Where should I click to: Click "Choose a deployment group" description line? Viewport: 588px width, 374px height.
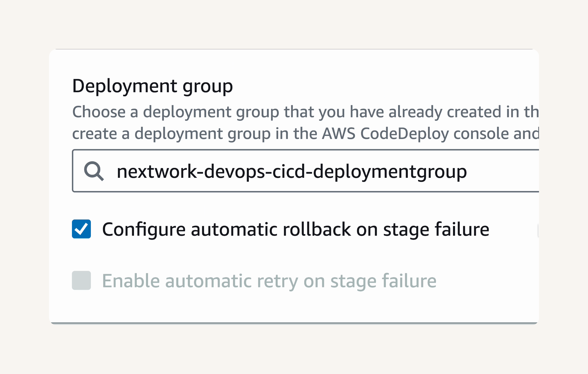point(305,112)
